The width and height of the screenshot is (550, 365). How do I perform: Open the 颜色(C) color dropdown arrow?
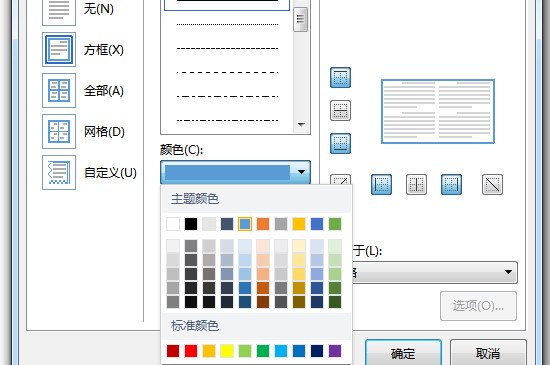[x=301, y=172]
